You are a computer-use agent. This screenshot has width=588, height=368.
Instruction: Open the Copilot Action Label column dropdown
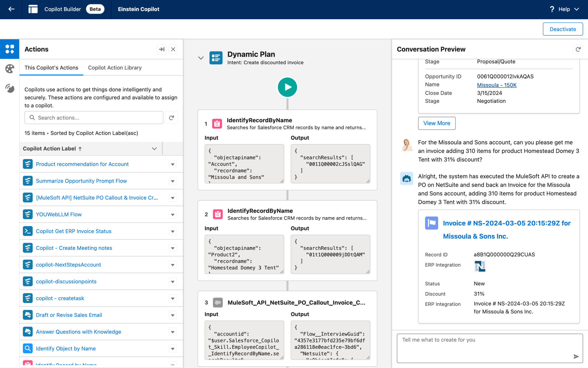tap(154, 149)
